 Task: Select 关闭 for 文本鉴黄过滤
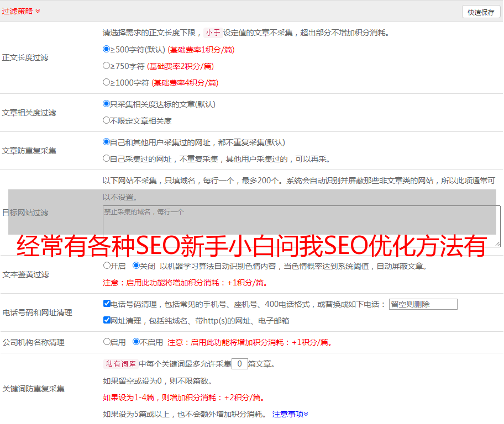coord(136,266)
